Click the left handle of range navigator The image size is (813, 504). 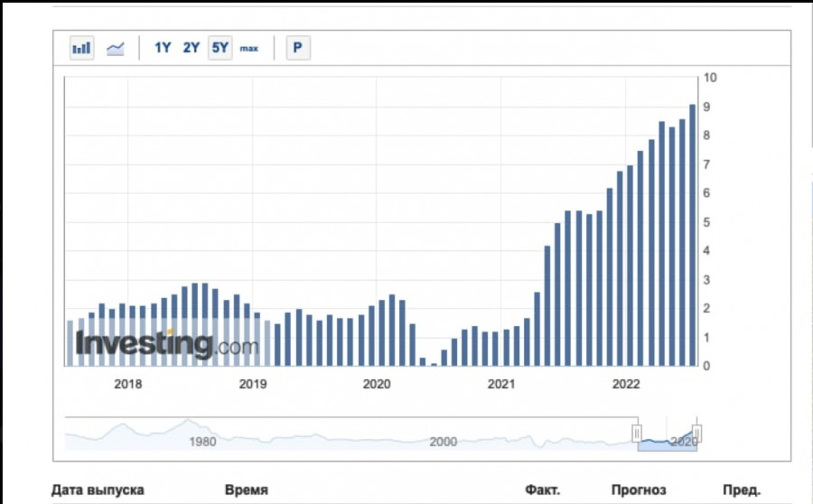point(637,434)
